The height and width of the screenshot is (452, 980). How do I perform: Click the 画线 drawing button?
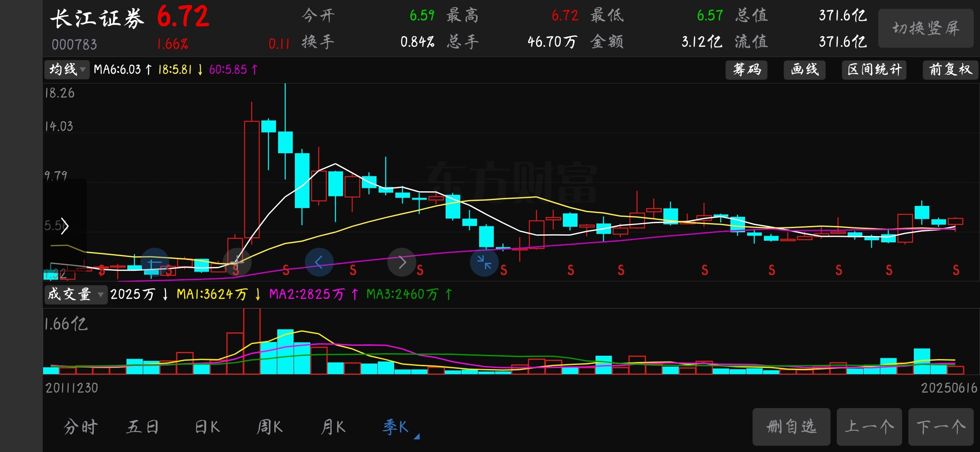(x=805, y=69)
